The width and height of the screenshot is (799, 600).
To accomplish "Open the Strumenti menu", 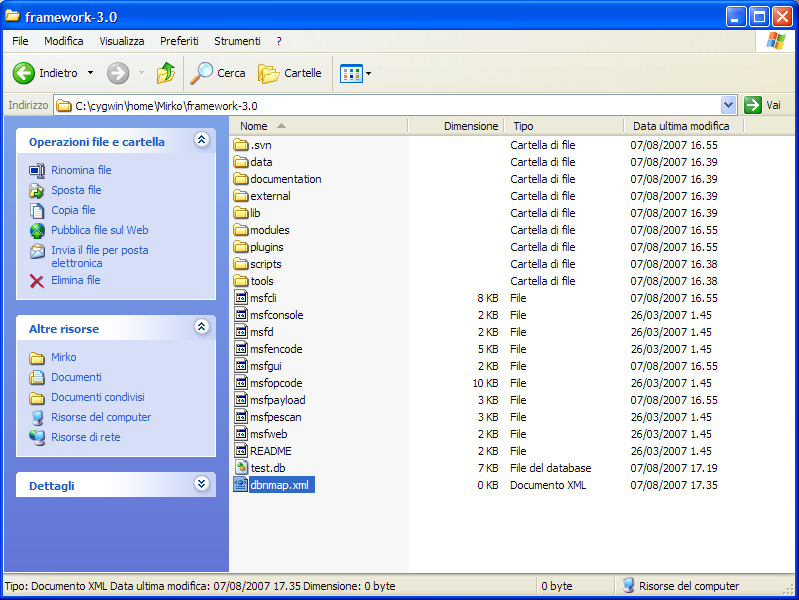I will tap(237, 41).
